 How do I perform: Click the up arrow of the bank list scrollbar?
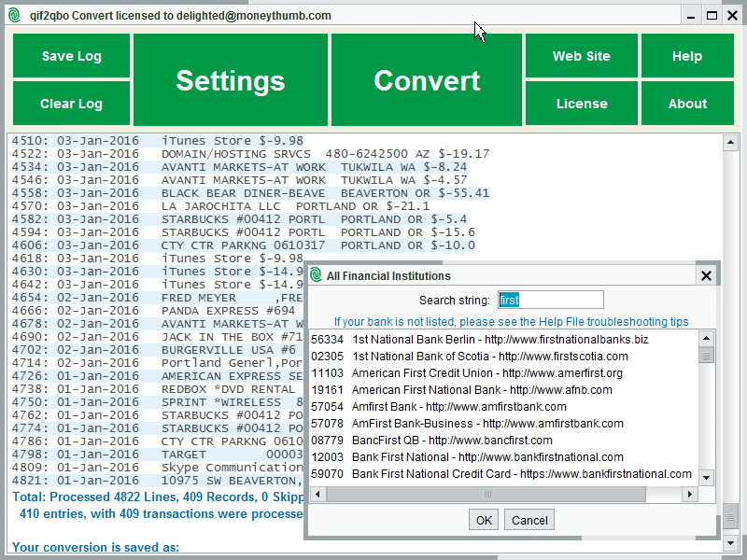pyautogui.click(x=706, y=339)
